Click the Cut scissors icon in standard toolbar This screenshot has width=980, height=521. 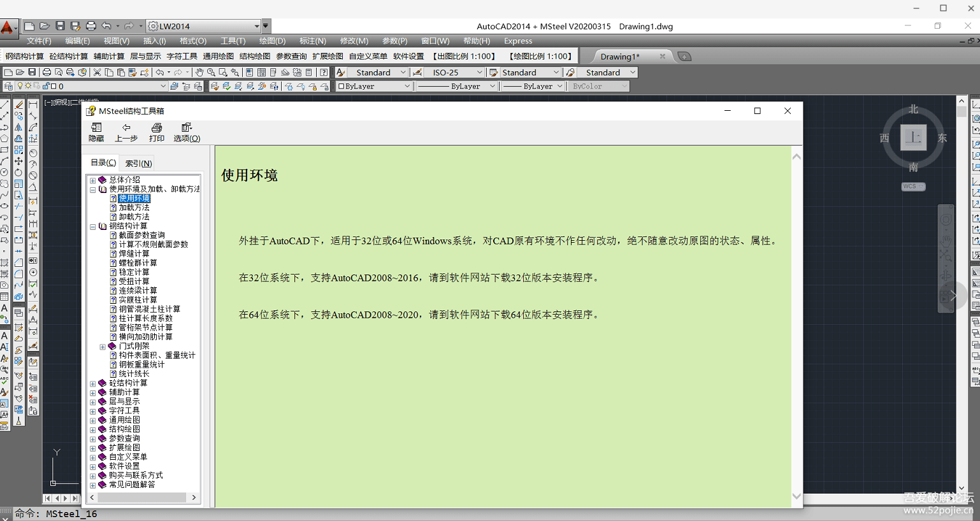pyautogui.click(x=97, y=73)
